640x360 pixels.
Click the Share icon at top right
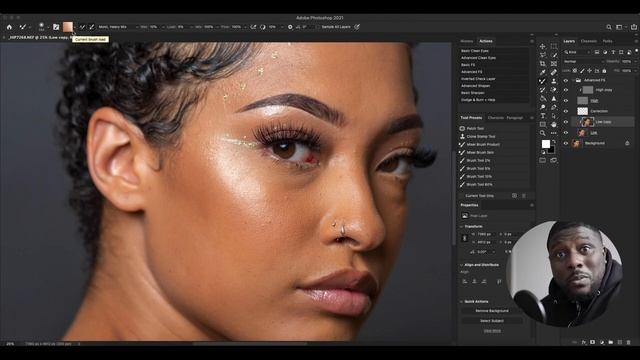tap(634, 27)
